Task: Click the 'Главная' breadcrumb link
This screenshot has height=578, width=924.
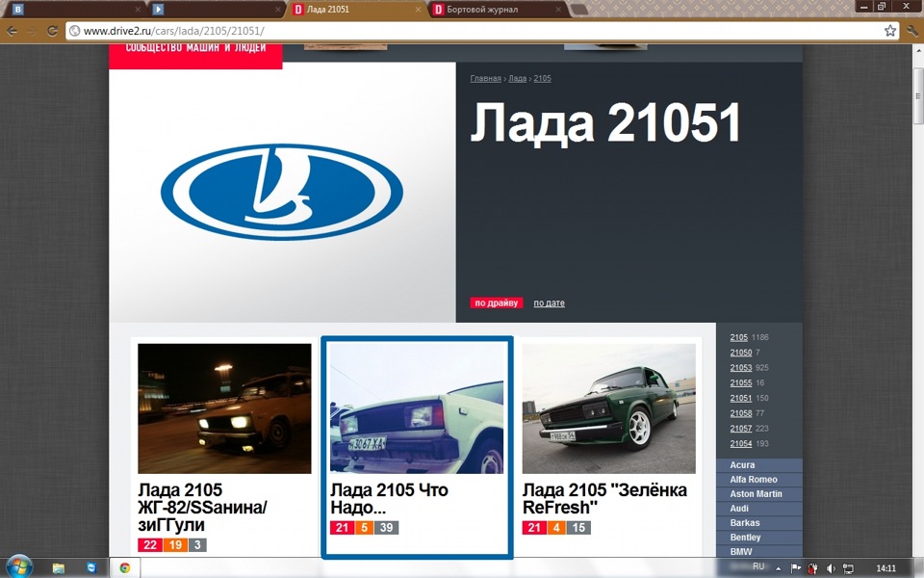Action: [x=485, y=78]
